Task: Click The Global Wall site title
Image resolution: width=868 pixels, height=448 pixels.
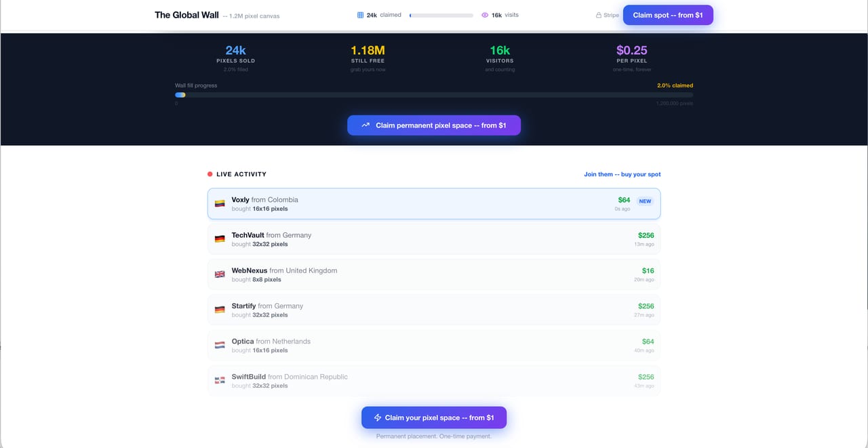Action: tap(186, 15)
